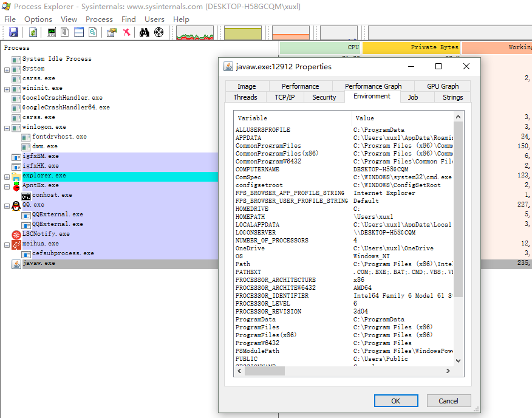Viewport: 532px width, 418px height.
Task: Expand the explorer.exe process node
Action: coord(7,176)
